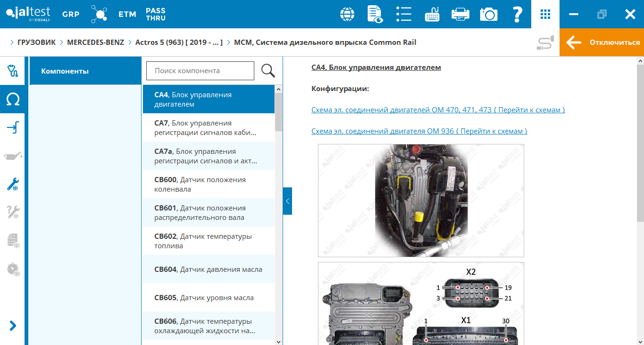
Task: Select CB604 Датчик давления масла
Action: coord(209,269)
